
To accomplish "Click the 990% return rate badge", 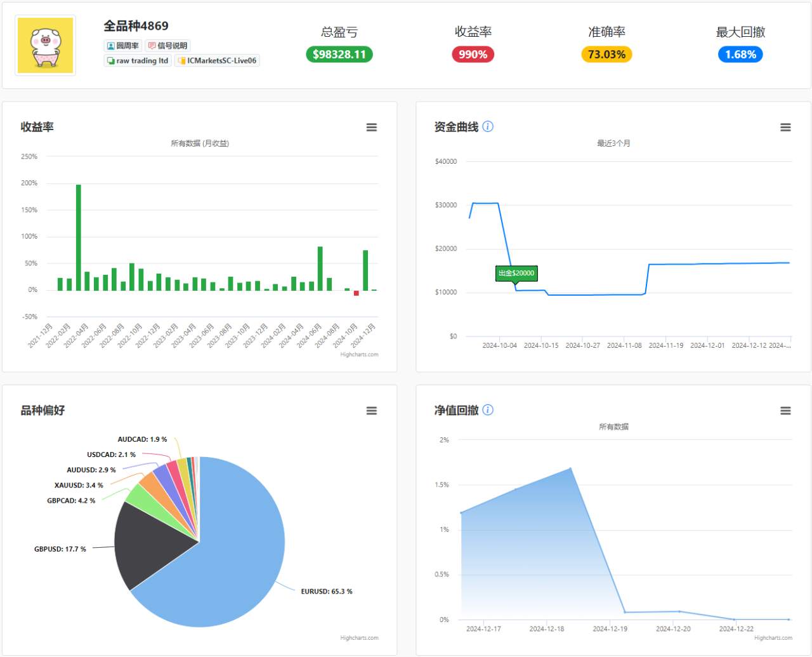I will pos(473,55).
